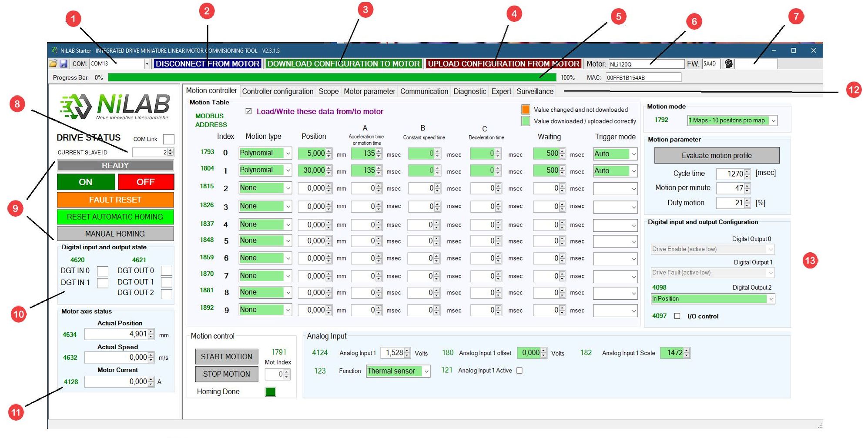
Task: Click the NiLAB Starter title bar app icon
Action: coord(54,50)
